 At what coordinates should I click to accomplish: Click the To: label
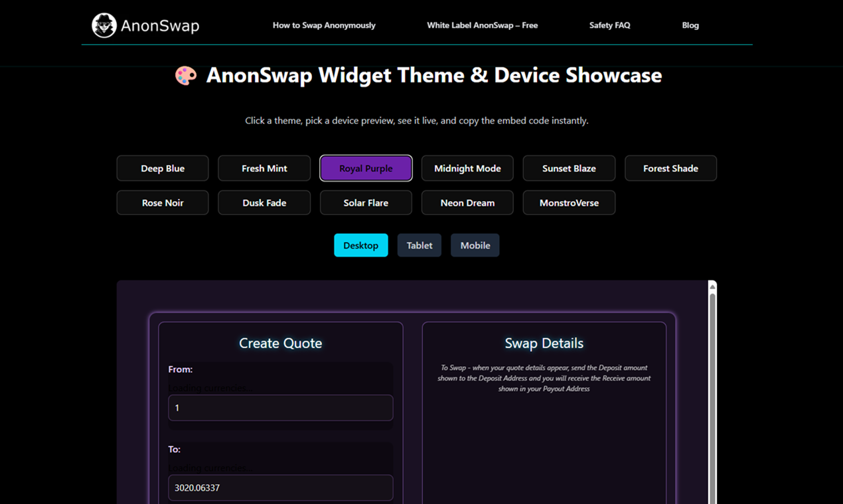click(175, 449)
